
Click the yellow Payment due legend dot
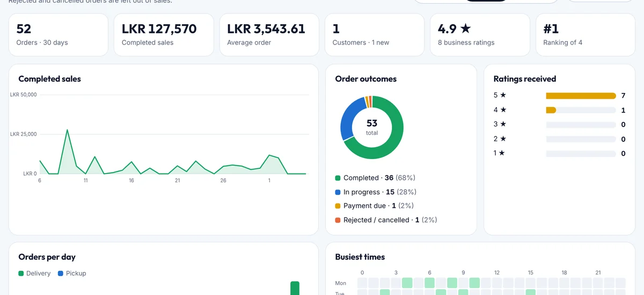click(x=338, y=206)
